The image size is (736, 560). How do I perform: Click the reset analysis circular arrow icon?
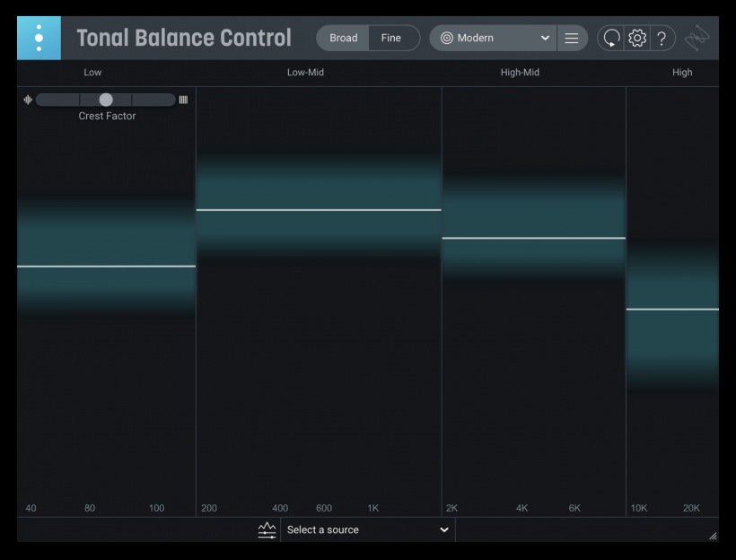pos(611,38)
